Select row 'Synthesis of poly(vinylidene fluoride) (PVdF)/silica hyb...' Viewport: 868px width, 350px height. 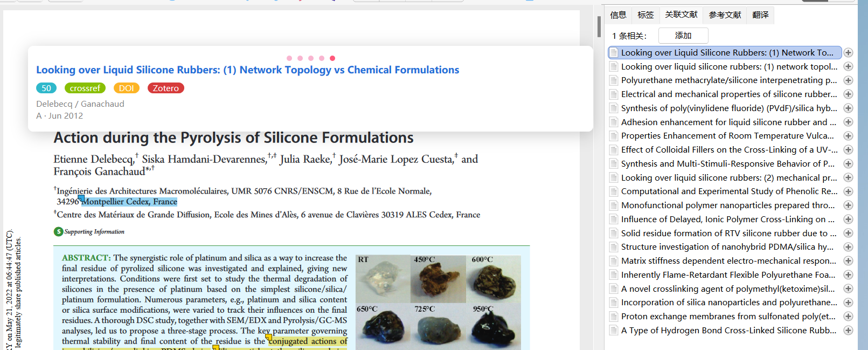pyautogui.click(x=725, y=108)
